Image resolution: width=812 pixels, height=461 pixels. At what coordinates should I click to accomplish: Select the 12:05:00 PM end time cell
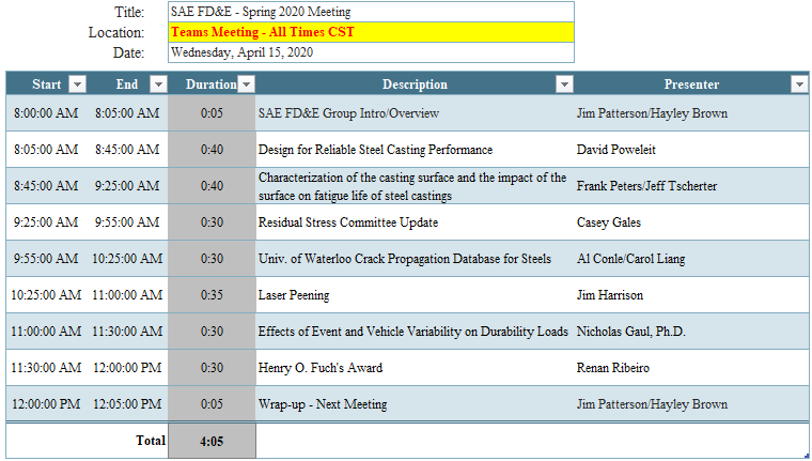click(x=127, y=404)
